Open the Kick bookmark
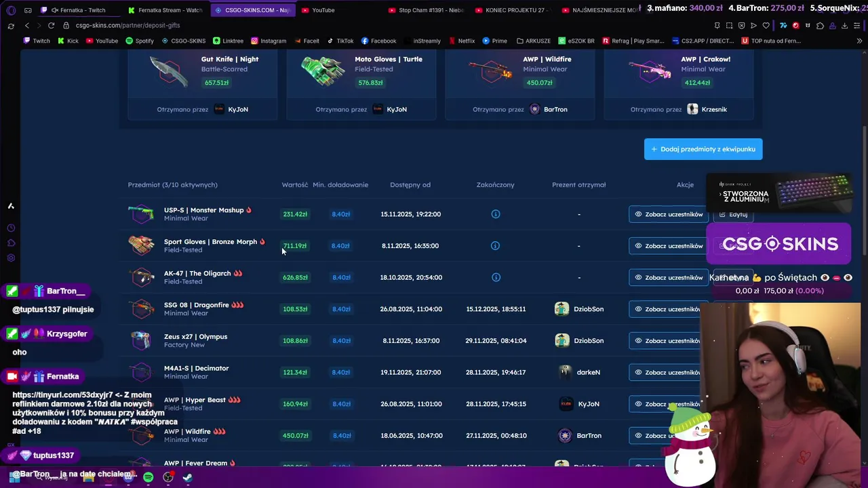The height and width of the screenshot is (488, 868). pyautogui.click(x=68, y=41)
